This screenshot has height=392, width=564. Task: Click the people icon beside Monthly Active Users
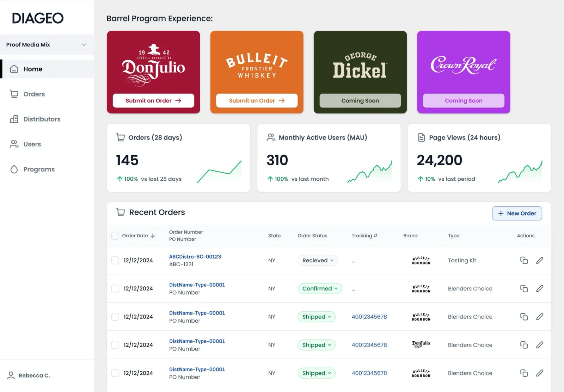point(271,137)
